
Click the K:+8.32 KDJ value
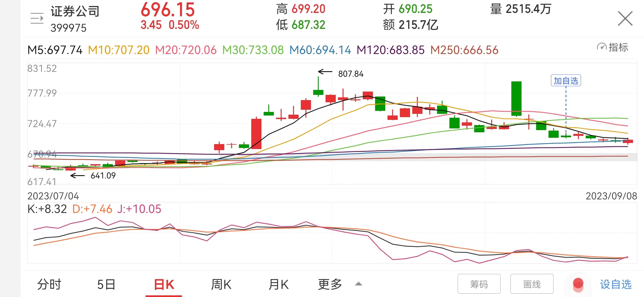47,209
